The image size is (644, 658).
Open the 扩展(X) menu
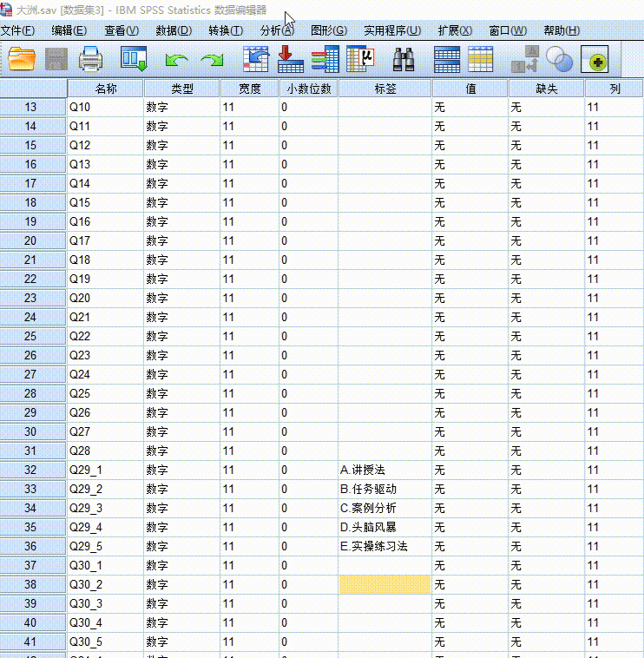tap(455, 30)
